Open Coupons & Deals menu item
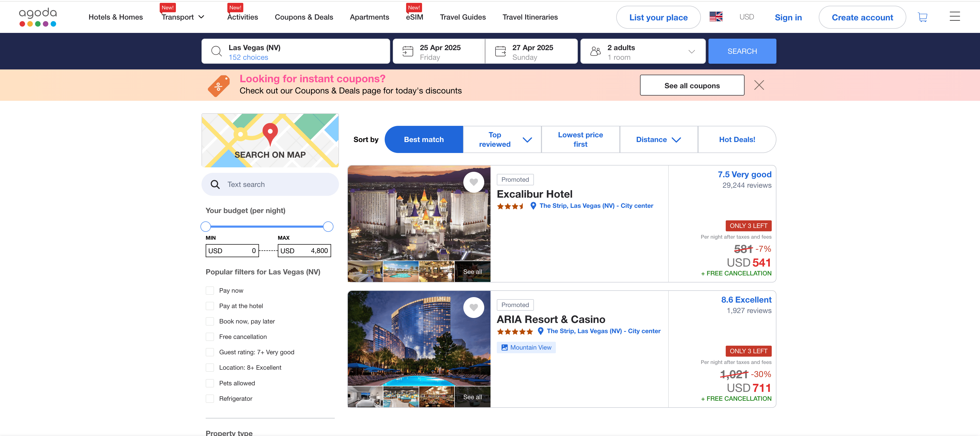This screenshot has height=436, width=980. tap(304, 17)
